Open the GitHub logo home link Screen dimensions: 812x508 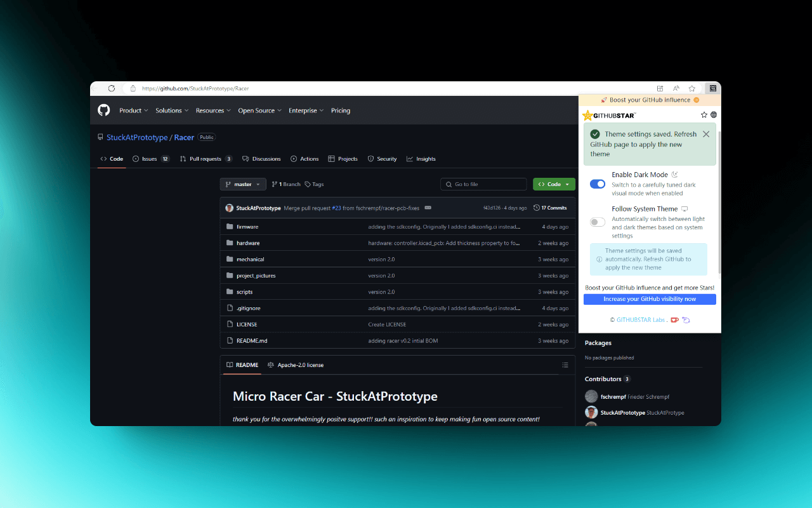[x=104, y=110]
